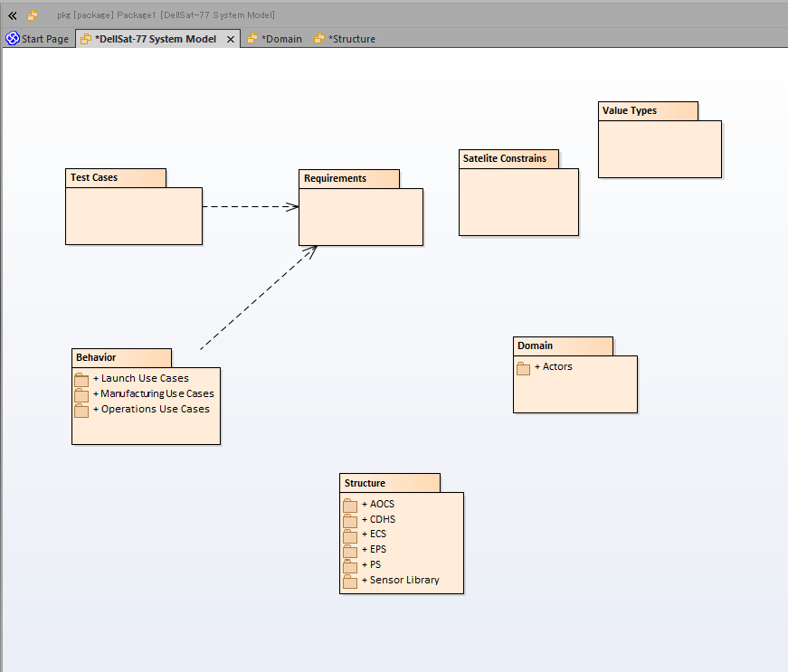Screen dimensions: 788x672
Task: Click the '+ Operations Use Cases' text
Action: pos(151,410)
